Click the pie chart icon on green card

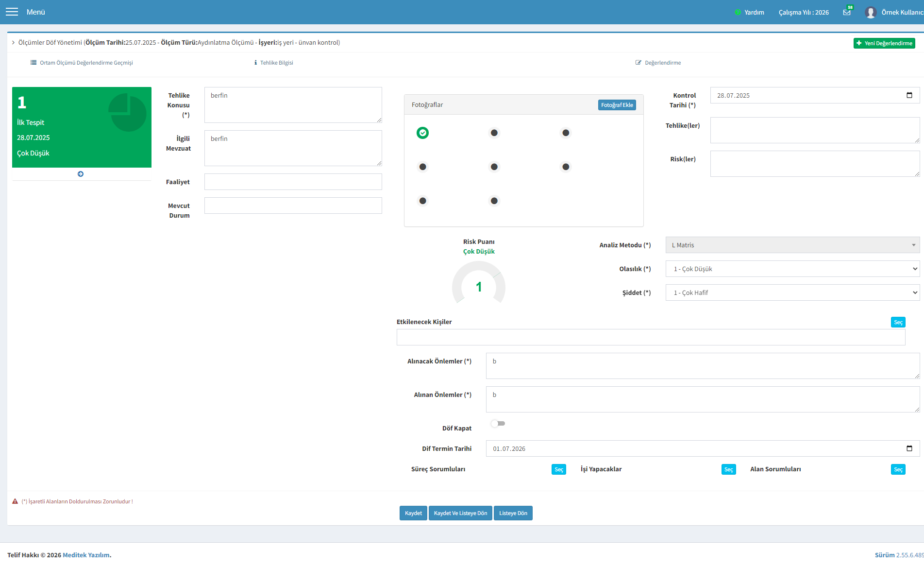(127, 113)
